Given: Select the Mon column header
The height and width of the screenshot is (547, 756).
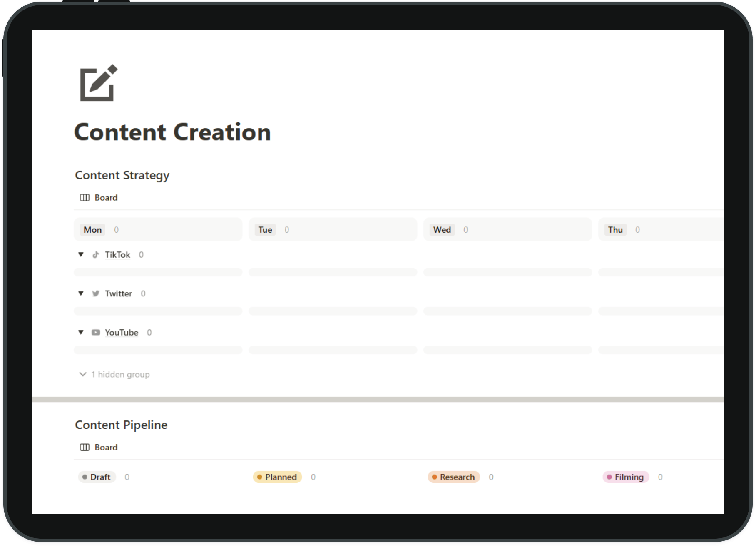Looking at the screenshot, I should point(158,229).
